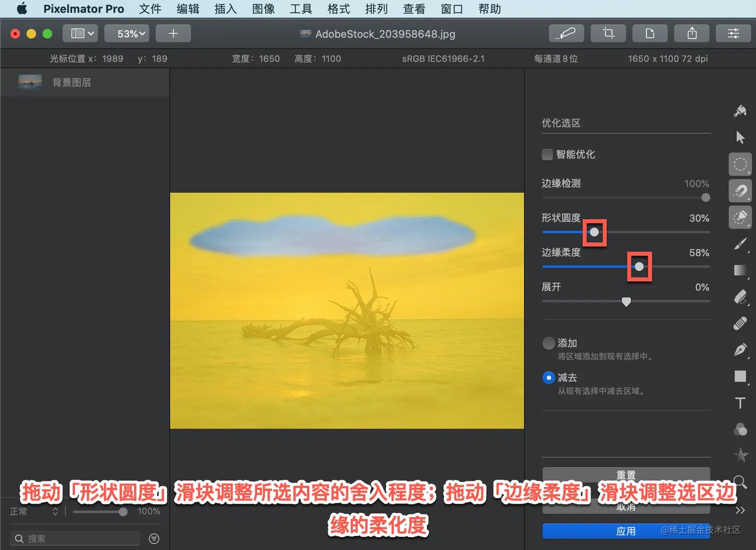This screenshot has height=550, width=756.
Task: Select the Refine Selection marker tool
Action: [x=740, y=217]
